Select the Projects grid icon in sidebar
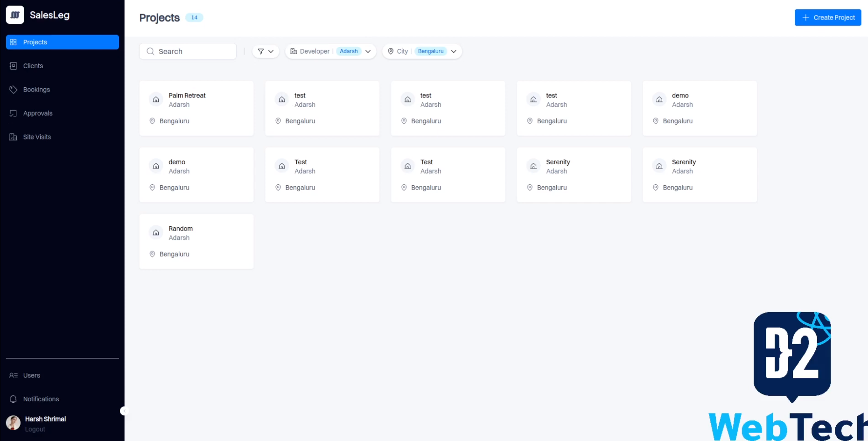Image resolution: width=868 pixels, height=441 pixels. pos(14,42)
